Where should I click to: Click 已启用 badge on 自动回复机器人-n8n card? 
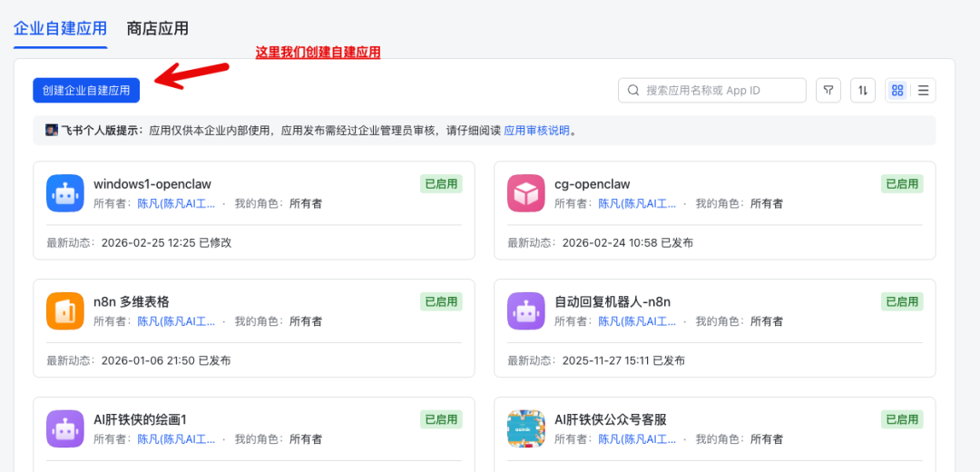[903, 301]
